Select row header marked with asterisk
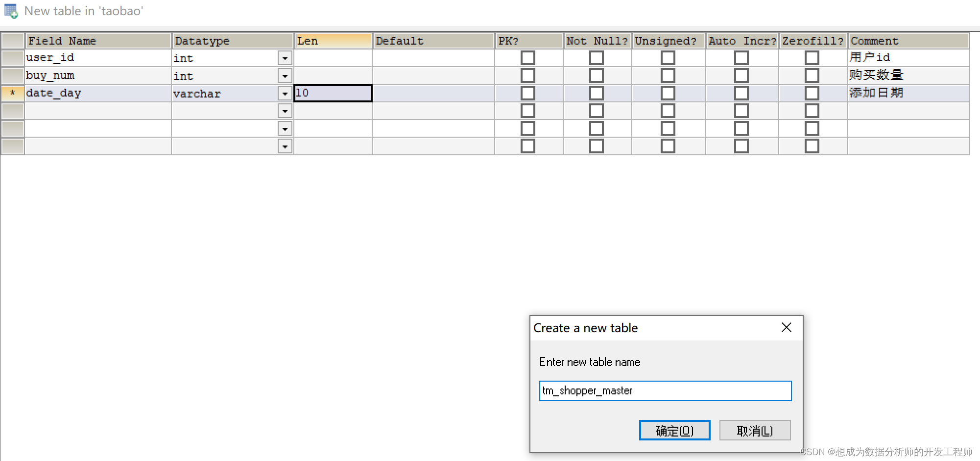980x461 pixels. coord(13,93)
